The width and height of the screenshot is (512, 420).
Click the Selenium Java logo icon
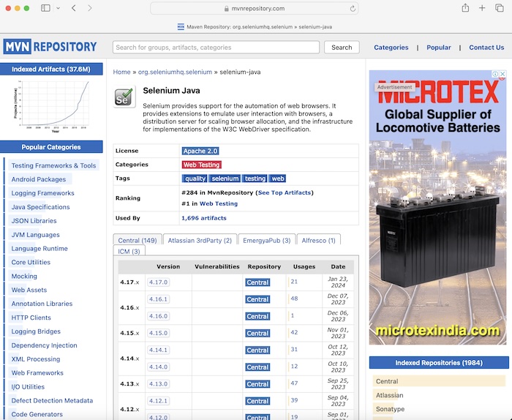124,97
